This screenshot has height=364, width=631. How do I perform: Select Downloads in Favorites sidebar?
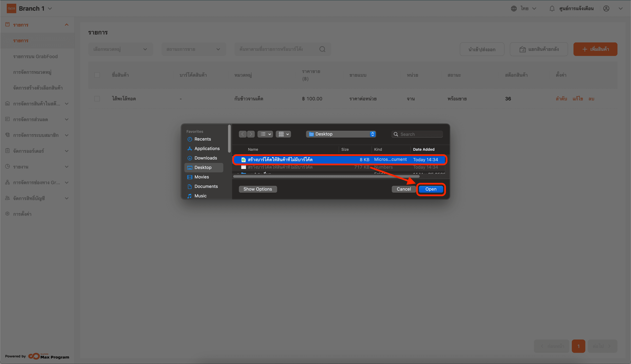(x=205, y=158)
